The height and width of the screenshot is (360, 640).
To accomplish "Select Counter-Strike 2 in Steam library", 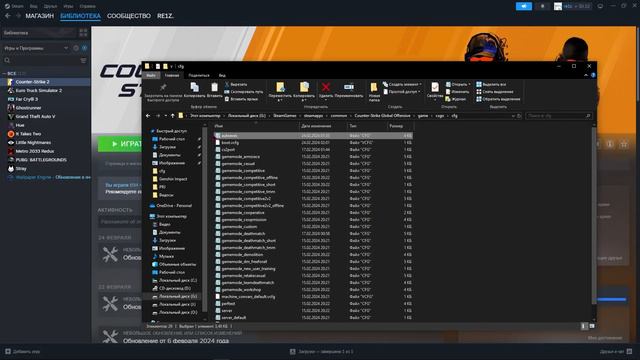I will 45,82.
